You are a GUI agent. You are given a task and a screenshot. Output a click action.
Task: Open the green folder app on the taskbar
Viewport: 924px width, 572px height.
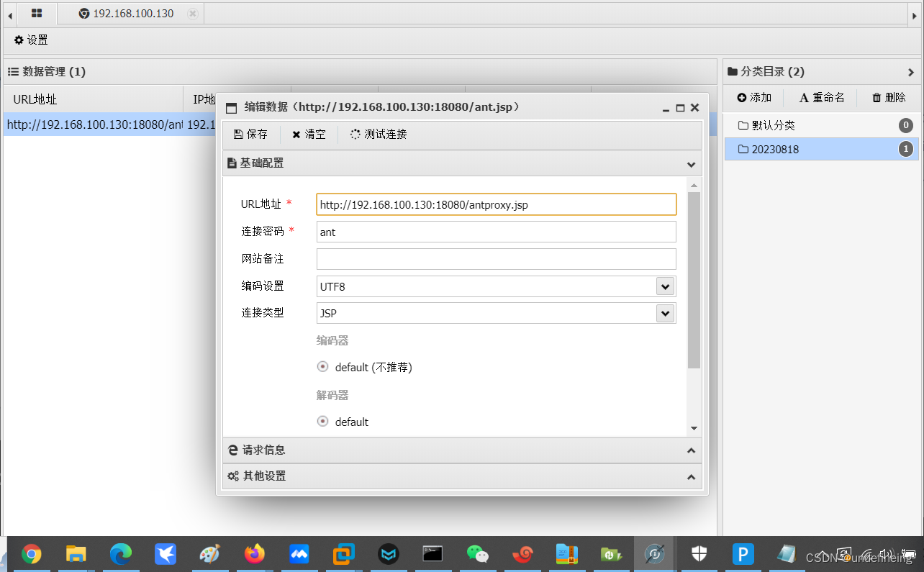[x=611, y=554]
